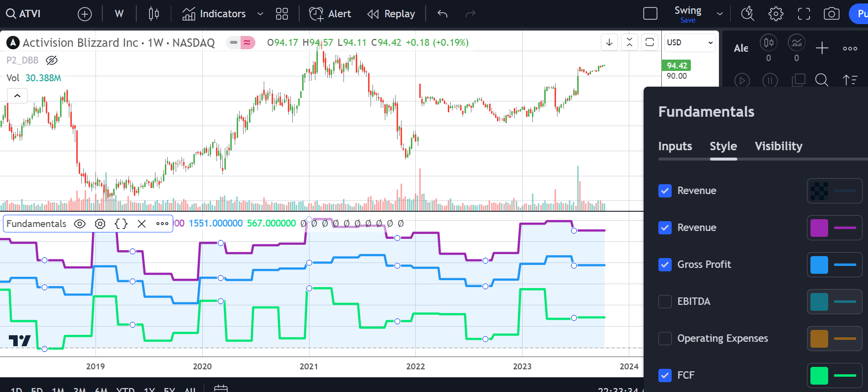Viewport: 868px width, 392px height.
Task: Pick the brown Operating Expenses color swatch
Action: click(x=819, y=339)
